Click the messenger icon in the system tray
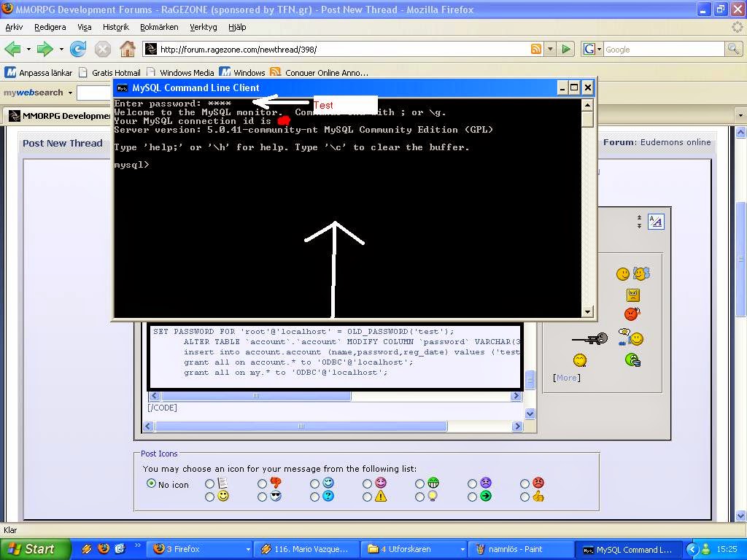747x560 pixels. (706, 549)
